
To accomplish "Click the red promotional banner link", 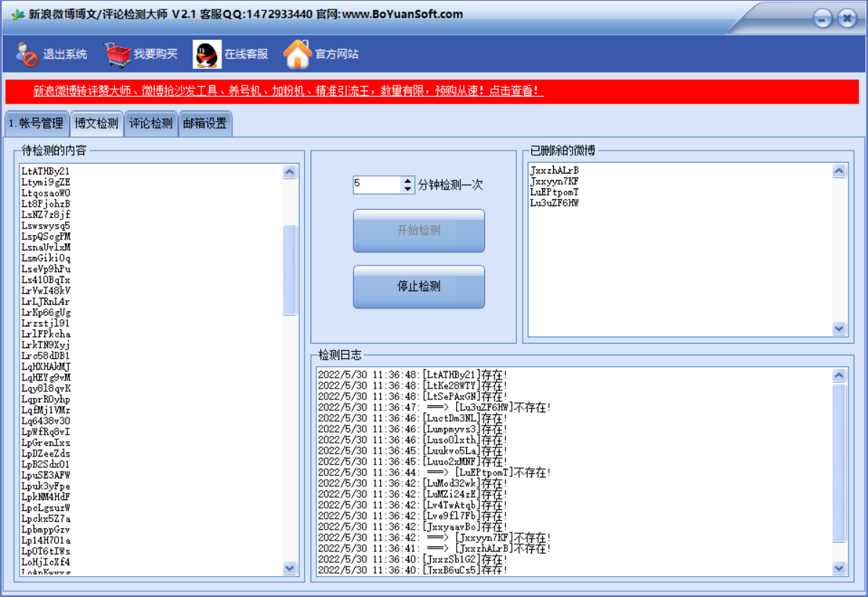I will tap(288, 91).
